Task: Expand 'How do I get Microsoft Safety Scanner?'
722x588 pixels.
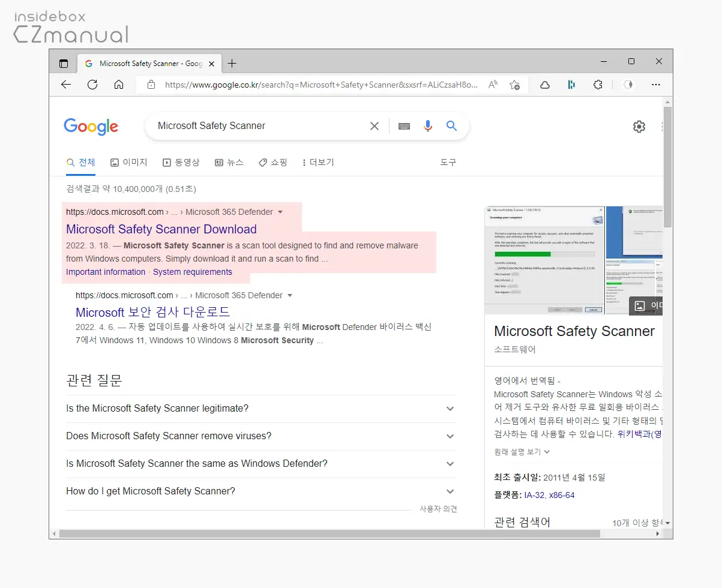Action: [x=261, y=491]
